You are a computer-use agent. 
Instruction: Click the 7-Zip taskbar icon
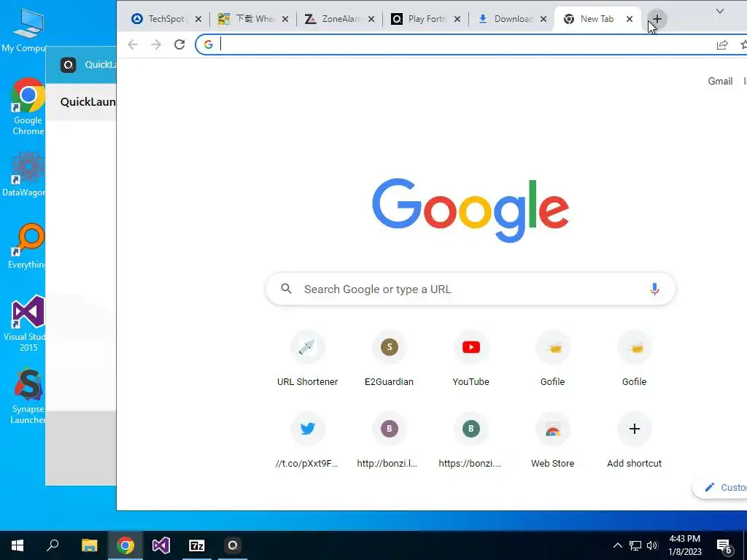[197, 545]
